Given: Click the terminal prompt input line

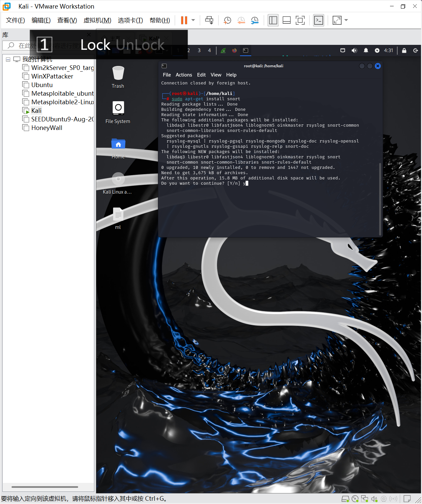Looking at the screenshot, I should [204, 183].
